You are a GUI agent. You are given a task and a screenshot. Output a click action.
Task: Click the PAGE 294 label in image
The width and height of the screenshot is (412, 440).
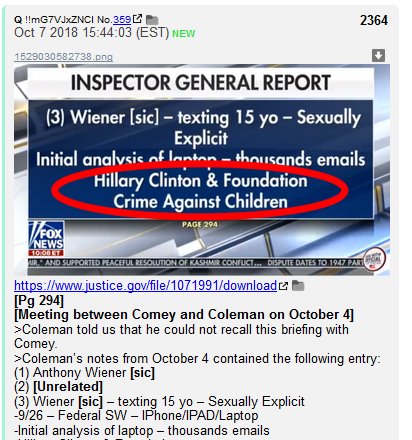tap(200, 225)
